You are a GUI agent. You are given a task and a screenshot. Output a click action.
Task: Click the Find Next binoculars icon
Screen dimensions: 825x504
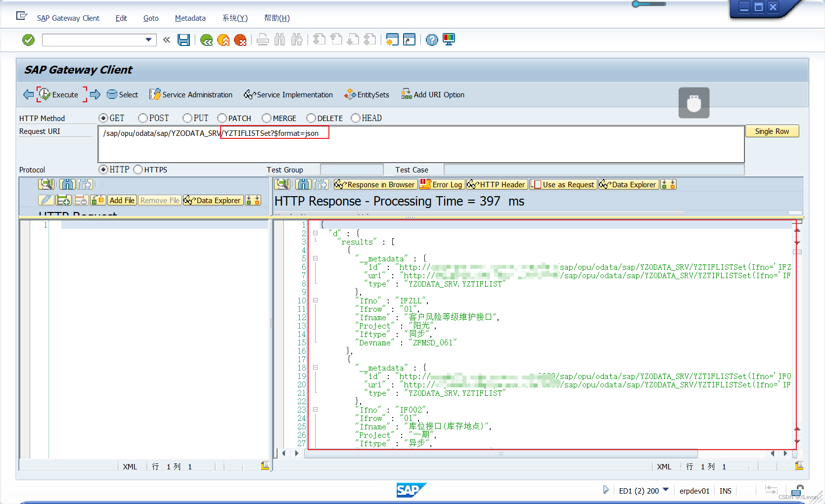(x=297, y=40)
